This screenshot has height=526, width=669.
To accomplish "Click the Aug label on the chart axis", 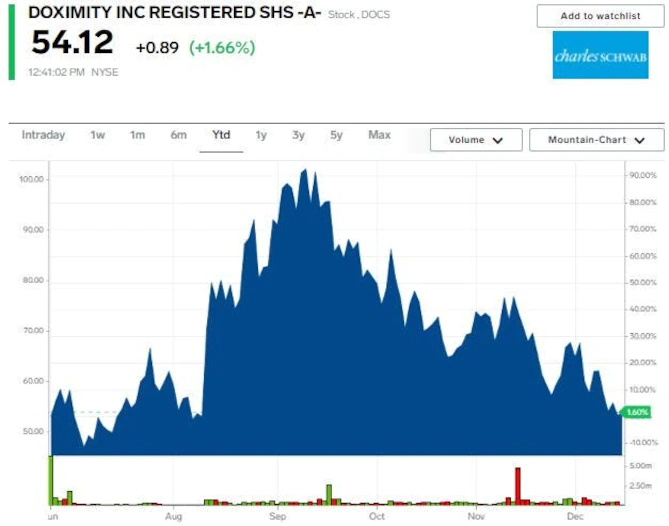I will click(173, 517).
